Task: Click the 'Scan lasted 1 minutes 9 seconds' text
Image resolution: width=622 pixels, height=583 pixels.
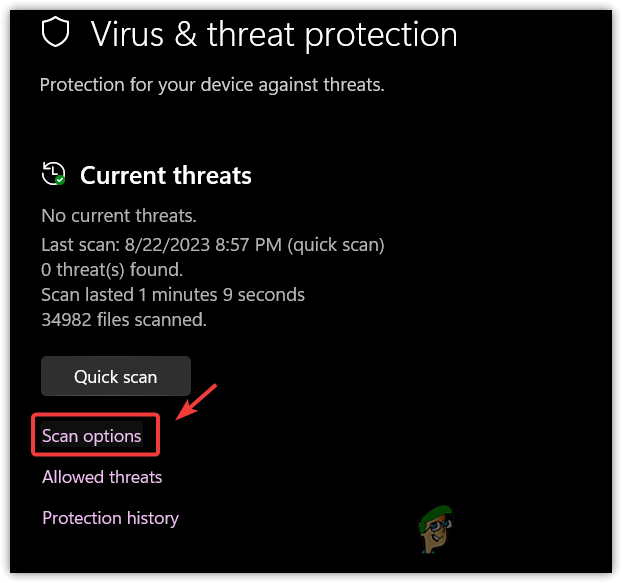Action: coord(173,295)
